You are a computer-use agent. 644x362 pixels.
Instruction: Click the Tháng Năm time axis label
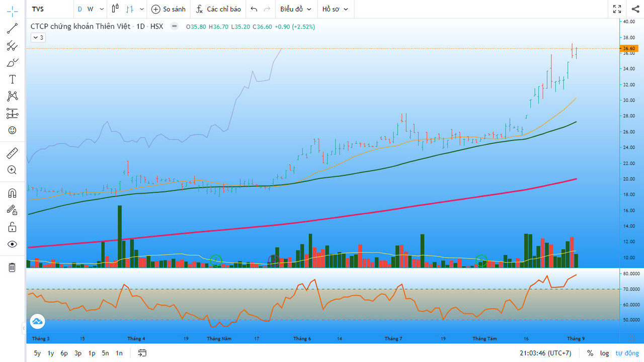[219, 338]
